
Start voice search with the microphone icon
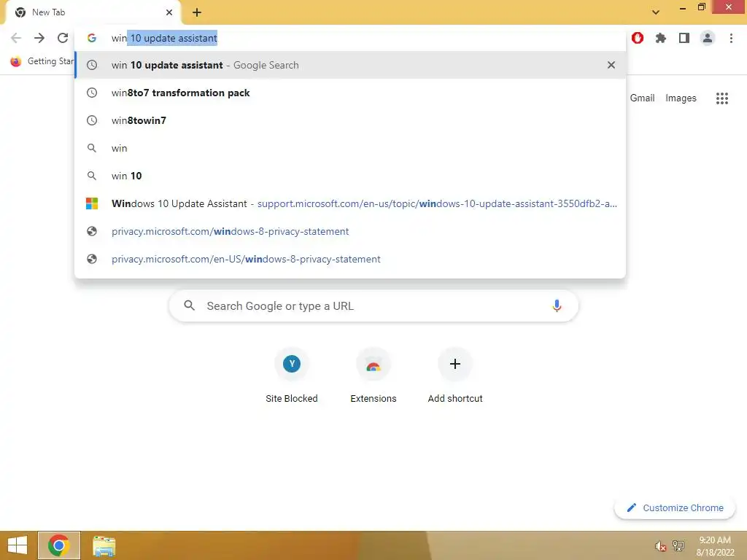[557, 306]
